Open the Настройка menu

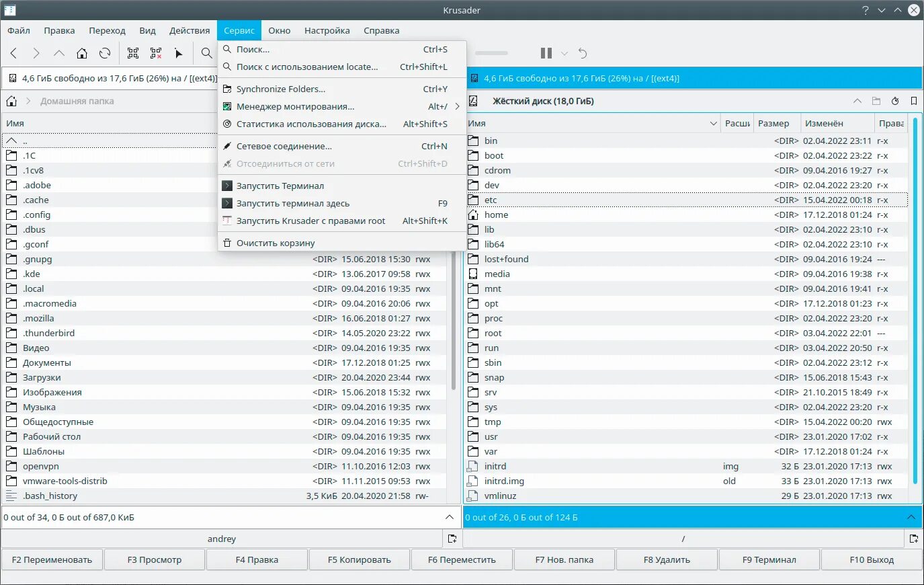[x=327, y=30]
